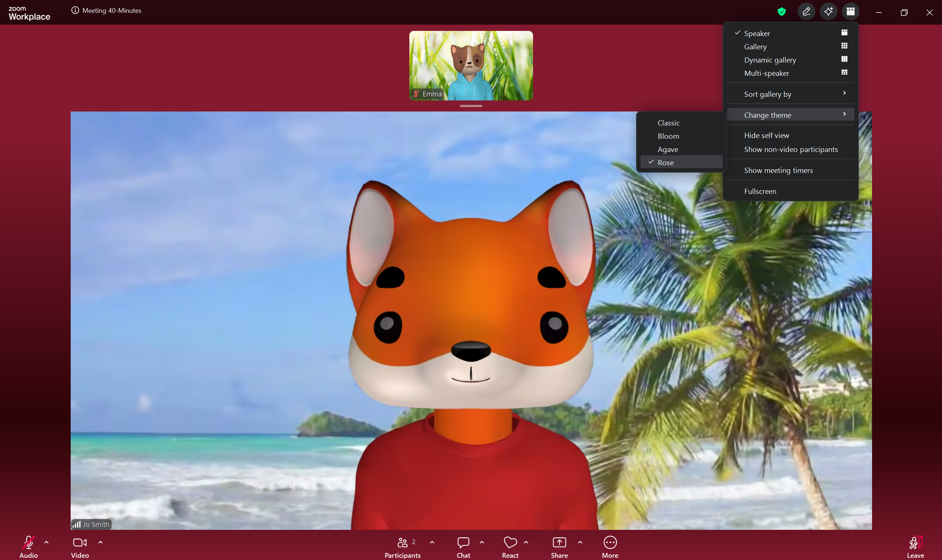942x560 pixels.
Task: Switch to Multi-speaker view
Action: coord(790,73)
